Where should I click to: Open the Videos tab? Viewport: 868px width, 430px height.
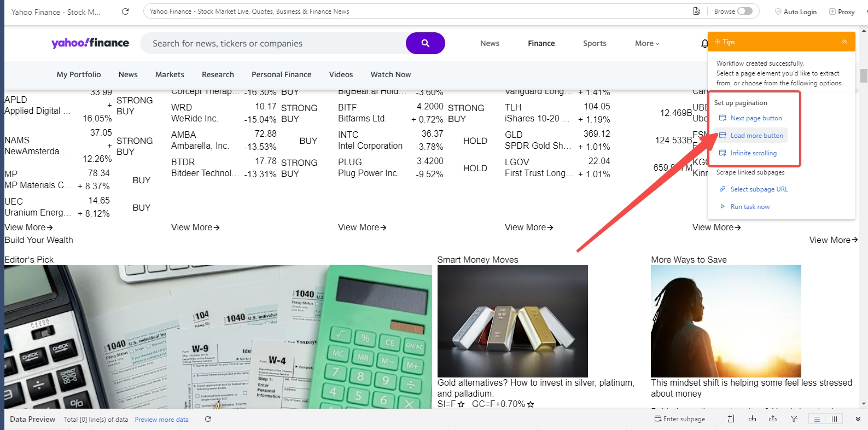[341, 74]
